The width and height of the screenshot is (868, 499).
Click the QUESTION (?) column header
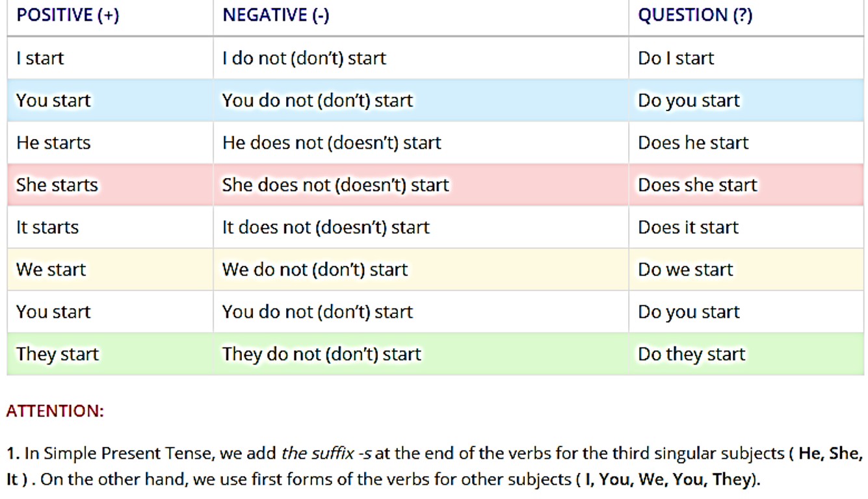tap(694, 16)
